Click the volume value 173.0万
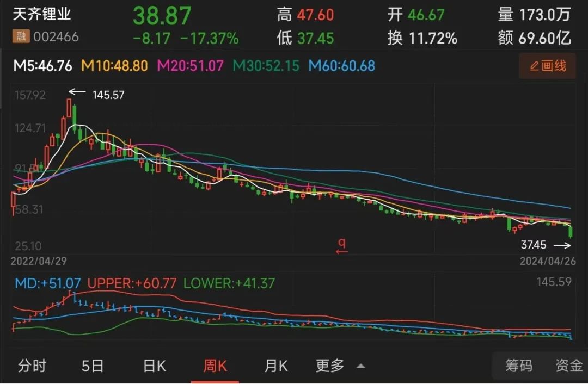 pyautogui.click(x=545, y=15)
